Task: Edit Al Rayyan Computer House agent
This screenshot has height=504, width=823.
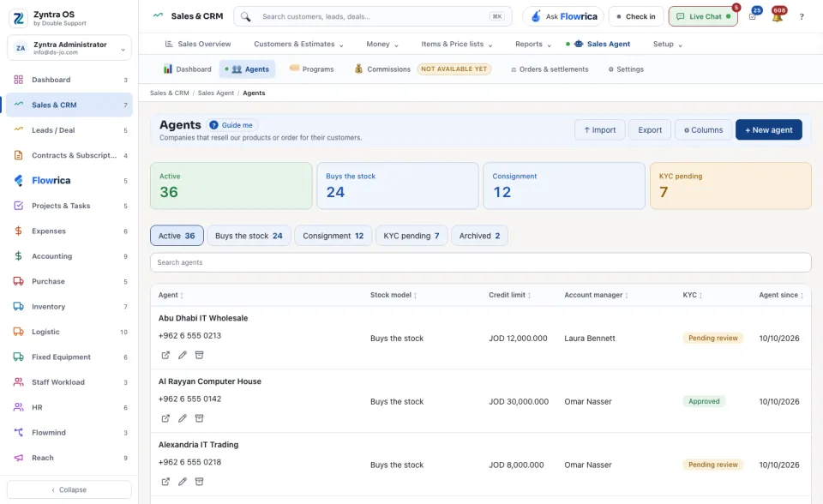Action: 182,418
